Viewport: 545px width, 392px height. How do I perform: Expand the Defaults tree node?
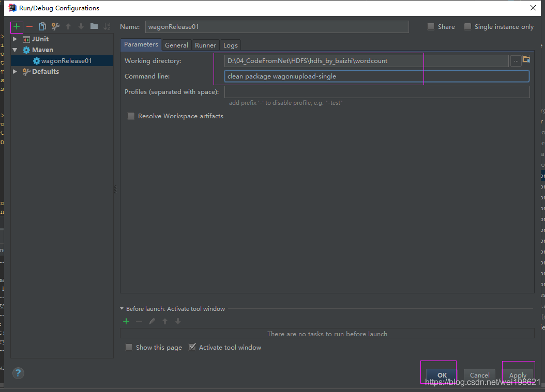click(x=15, y=71)
